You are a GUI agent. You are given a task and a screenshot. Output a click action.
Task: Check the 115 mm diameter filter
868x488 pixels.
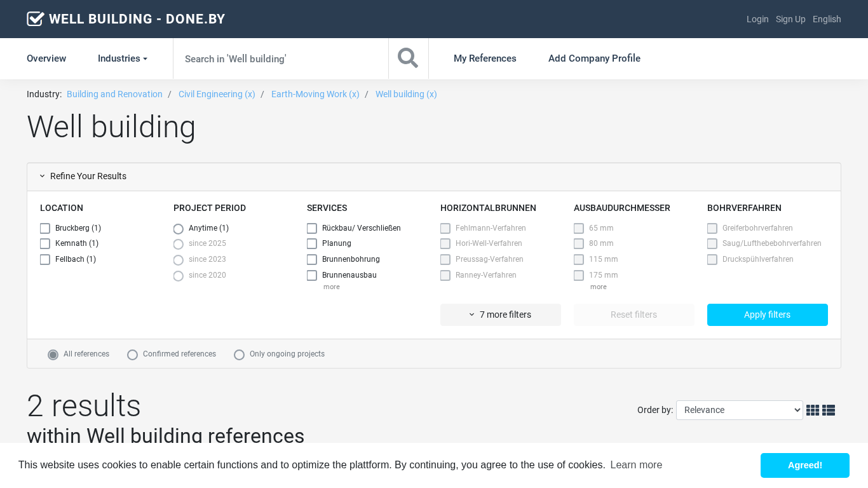(x=579, y=260)
